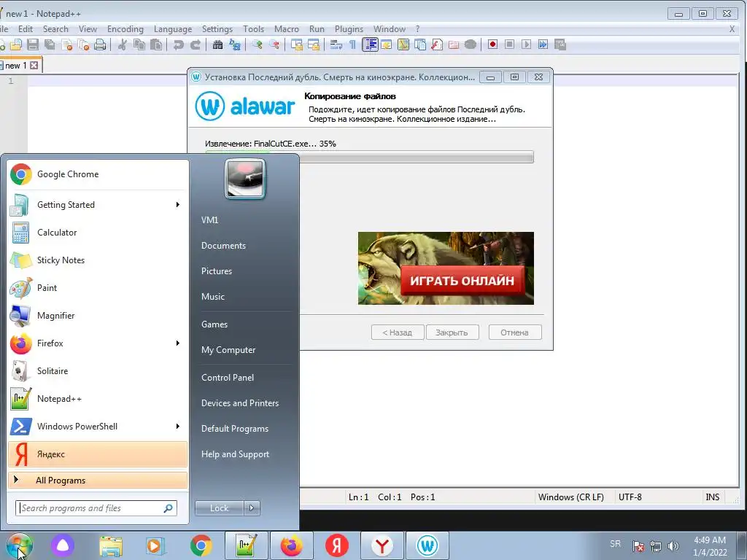Open the Search menu in Notepad++

click(55, 29)
